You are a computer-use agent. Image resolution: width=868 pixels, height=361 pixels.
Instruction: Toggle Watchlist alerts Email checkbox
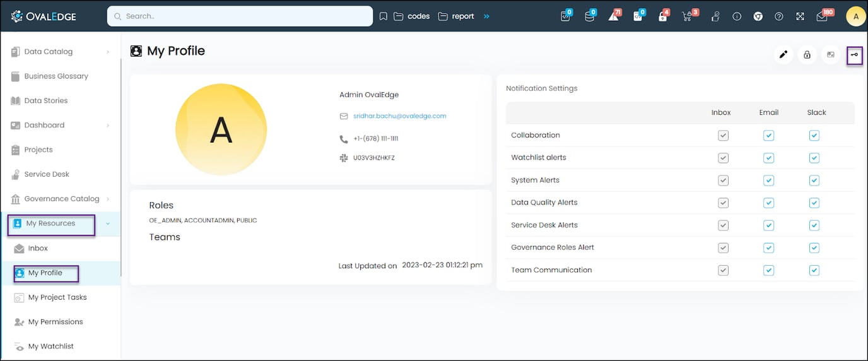pos(768,158)
